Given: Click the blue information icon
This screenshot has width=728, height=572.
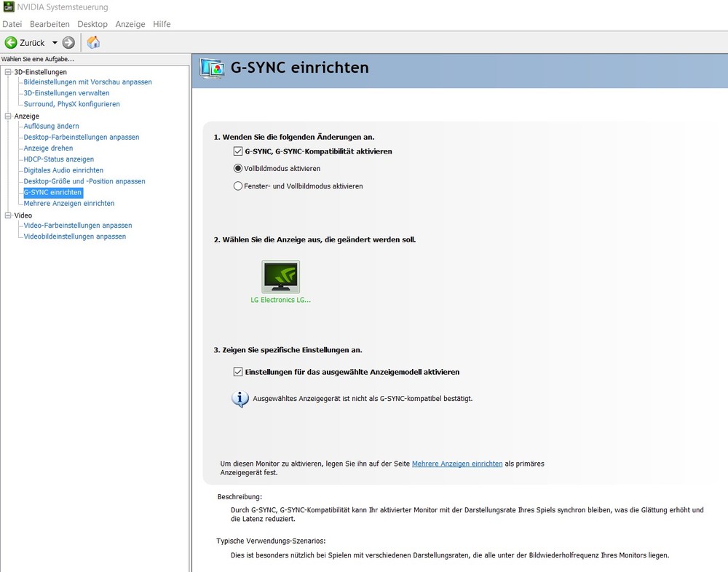Looking at the screenshot, I should coord(240,399).
